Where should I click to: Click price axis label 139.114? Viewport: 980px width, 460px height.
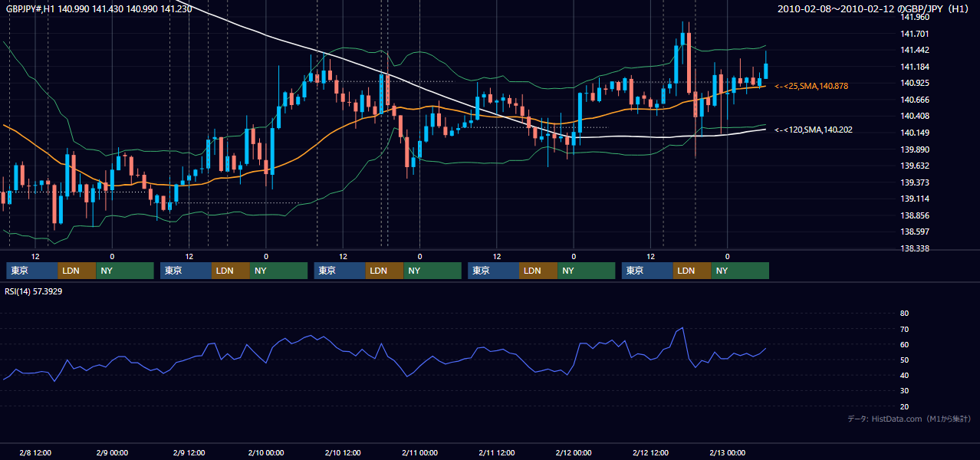pyautogui.click(x=916, y=199)
